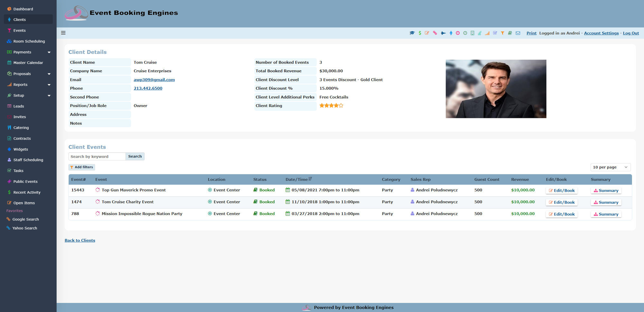Viewport: 644px width, 312px height.
Task: Click the teal stacked layers toolbar icon
Action: tap(480, 33)
